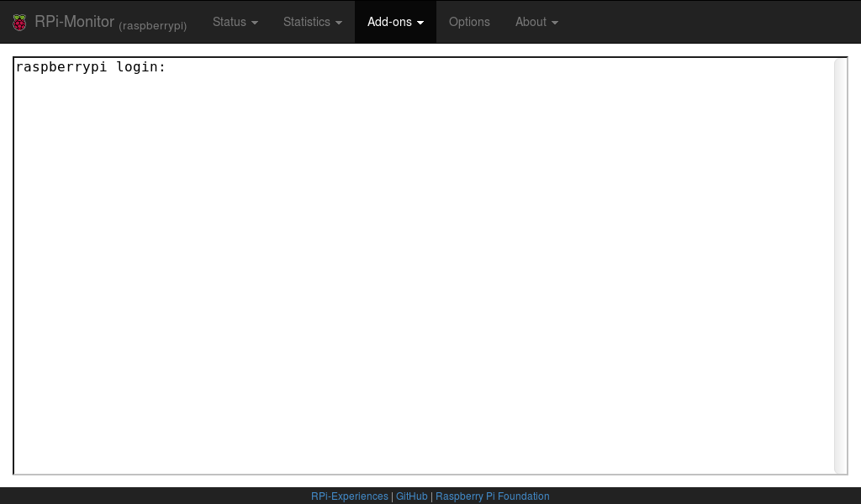Click the caret icon next to Statistics

[x=340, y=23]
